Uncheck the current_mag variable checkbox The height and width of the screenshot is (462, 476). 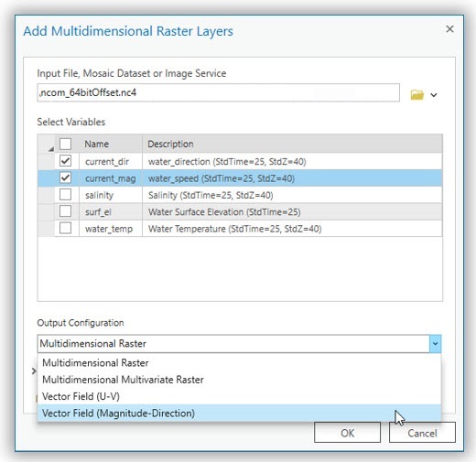[x=65, y=177]
